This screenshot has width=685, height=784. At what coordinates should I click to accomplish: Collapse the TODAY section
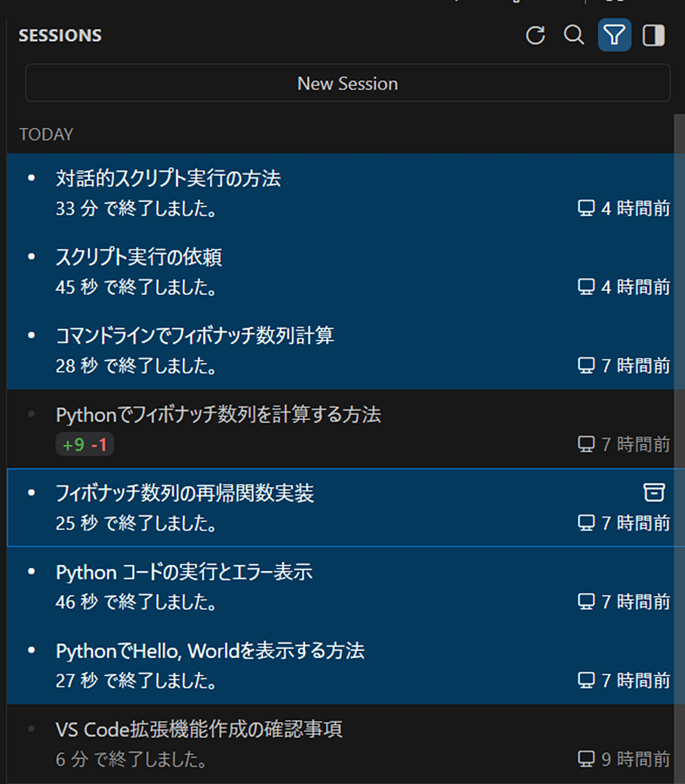[x=46, y=134]
